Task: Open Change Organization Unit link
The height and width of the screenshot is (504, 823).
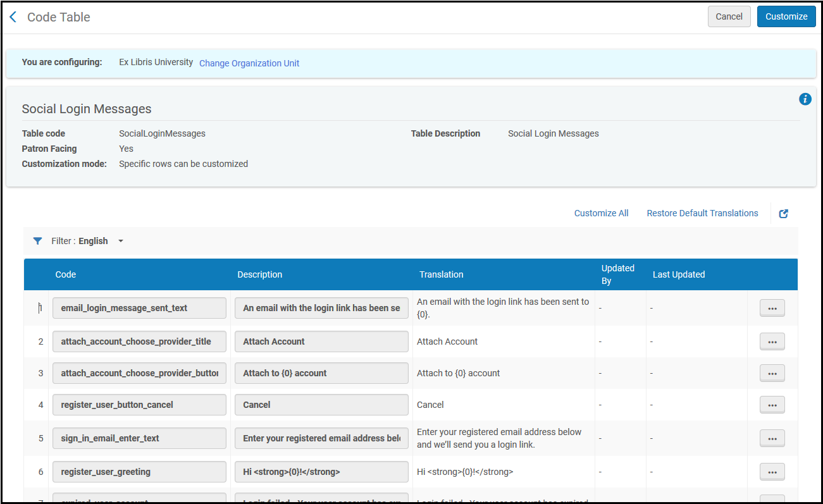Action: (249, 63)
